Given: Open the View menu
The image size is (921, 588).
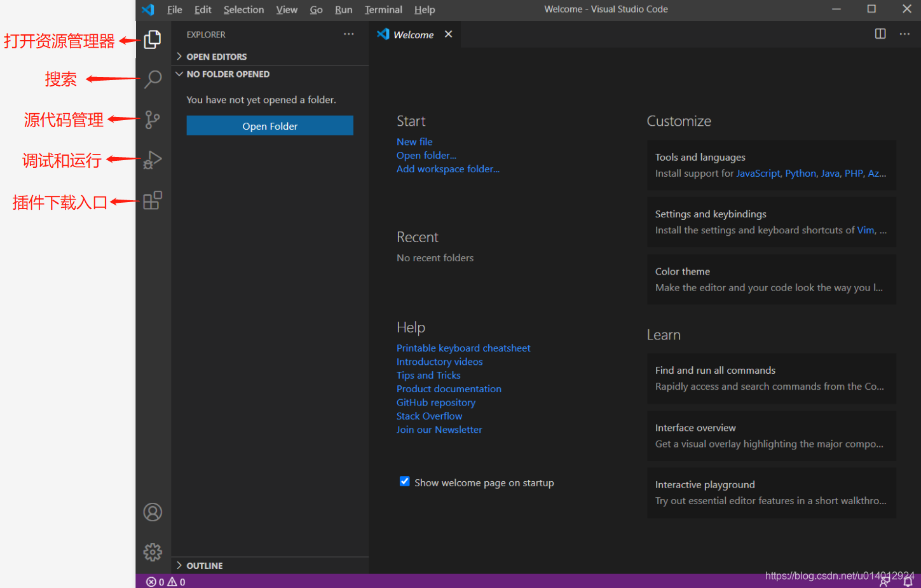Looking at the screenshot, I should pos(287,10).
